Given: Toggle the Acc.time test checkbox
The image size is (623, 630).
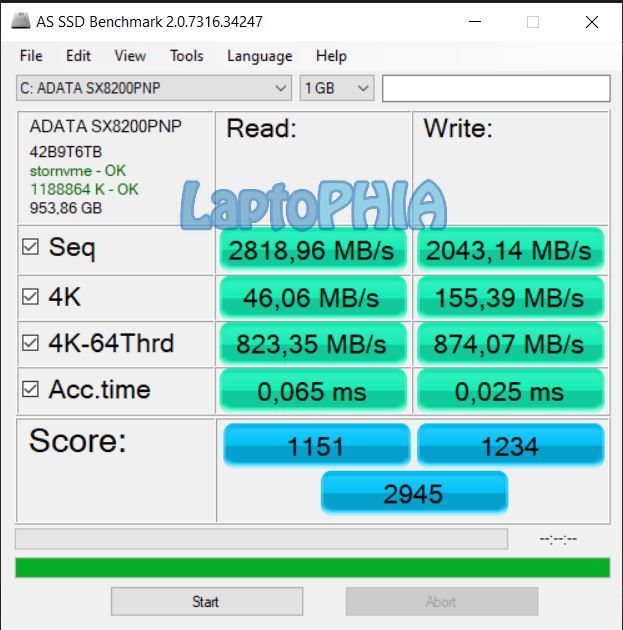Looking at the screenshot, I should click(31, 389).
